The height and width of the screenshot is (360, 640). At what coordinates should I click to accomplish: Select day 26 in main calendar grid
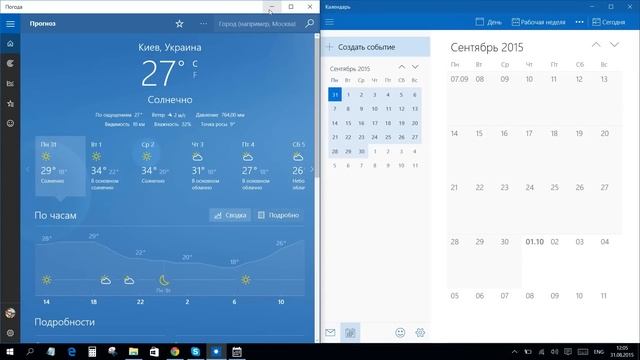click(584, 206)
